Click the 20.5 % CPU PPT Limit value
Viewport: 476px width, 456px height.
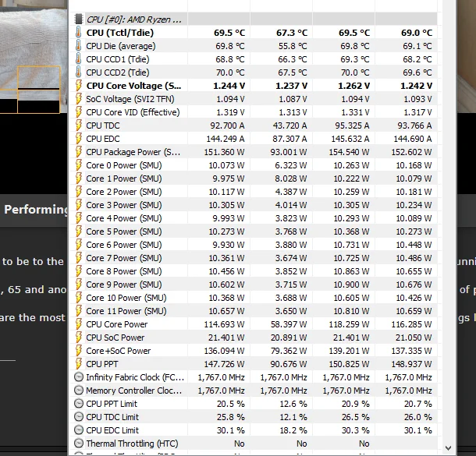pyautogui.click(x=231, y=404)
